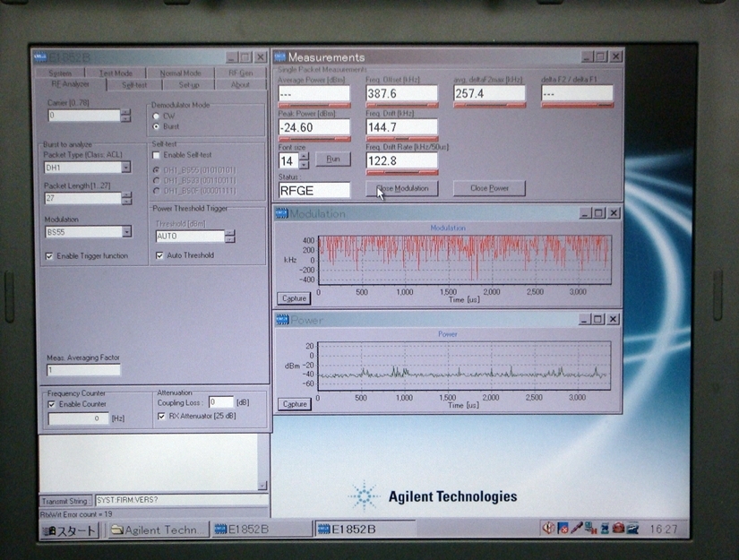
Task: Click the tray icon just left of the clock
Action: click(x=632, y=528)
